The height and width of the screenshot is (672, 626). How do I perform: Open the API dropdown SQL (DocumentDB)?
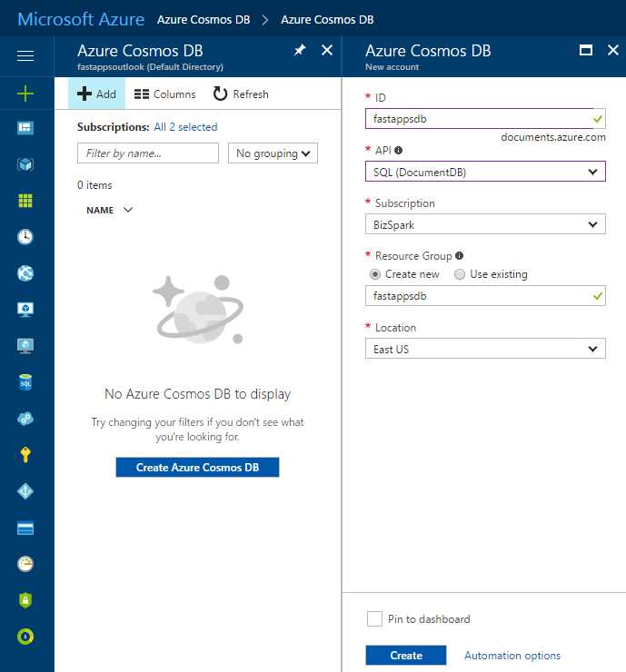tap(485, 172)
